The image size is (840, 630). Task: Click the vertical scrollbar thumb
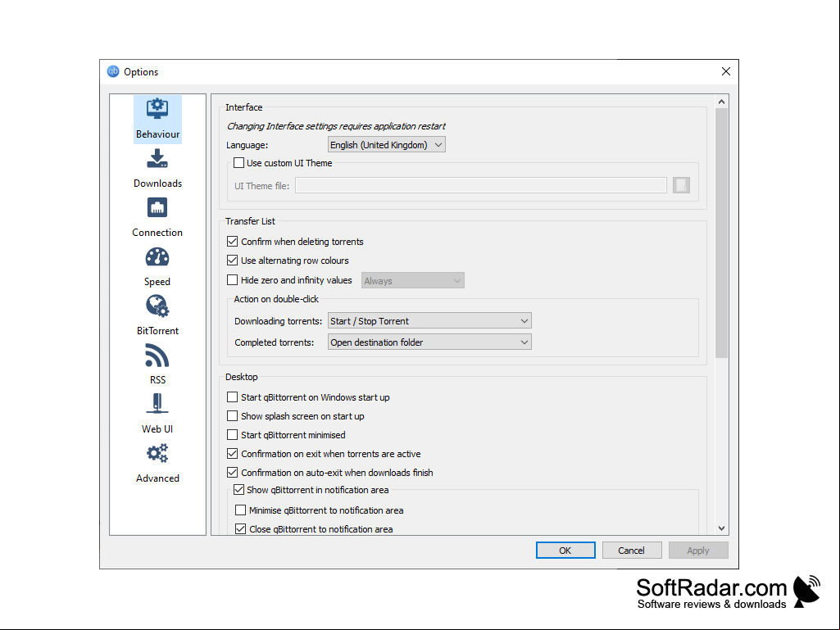click(x=722, y=233)
